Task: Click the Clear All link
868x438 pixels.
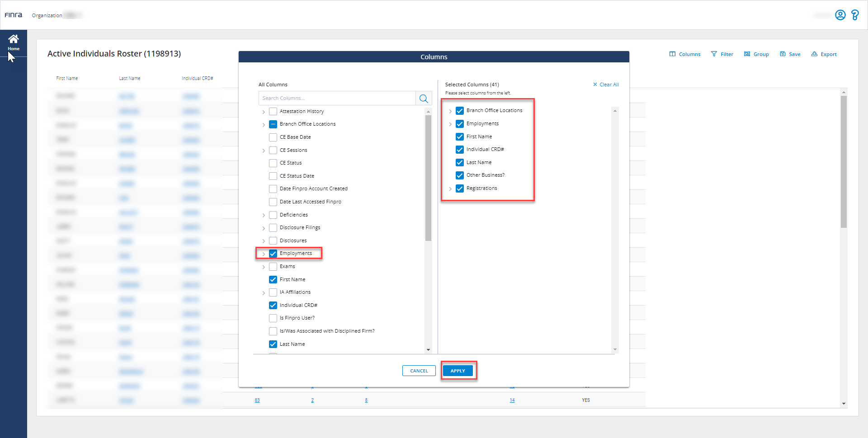Action: (x=606, y=84)
